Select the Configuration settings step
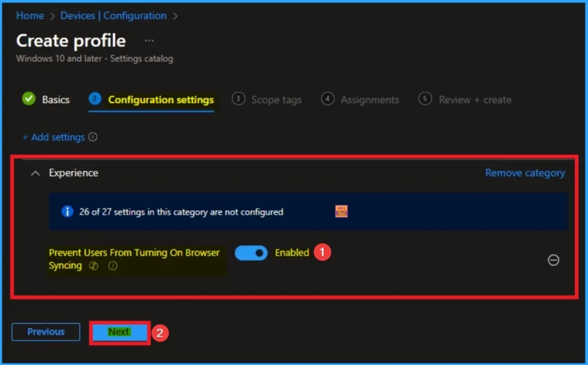 click(x=151, y=100)
